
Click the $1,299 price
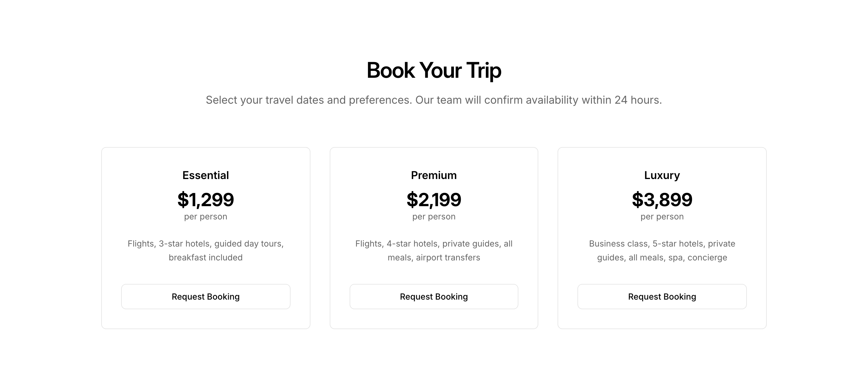point(206,199)
